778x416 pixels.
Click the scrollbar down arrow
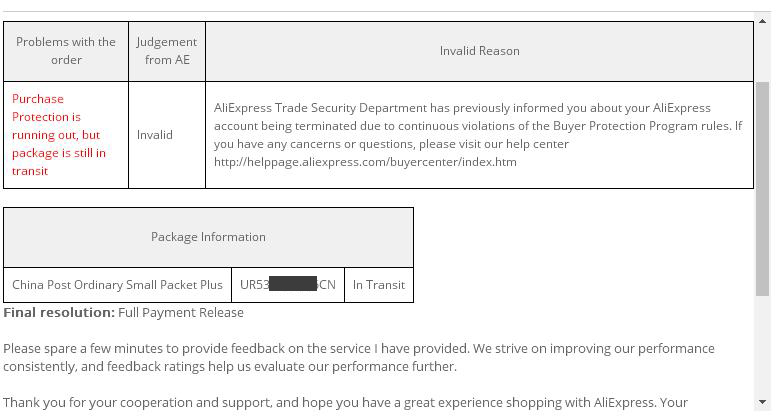(x=762, y=402)
